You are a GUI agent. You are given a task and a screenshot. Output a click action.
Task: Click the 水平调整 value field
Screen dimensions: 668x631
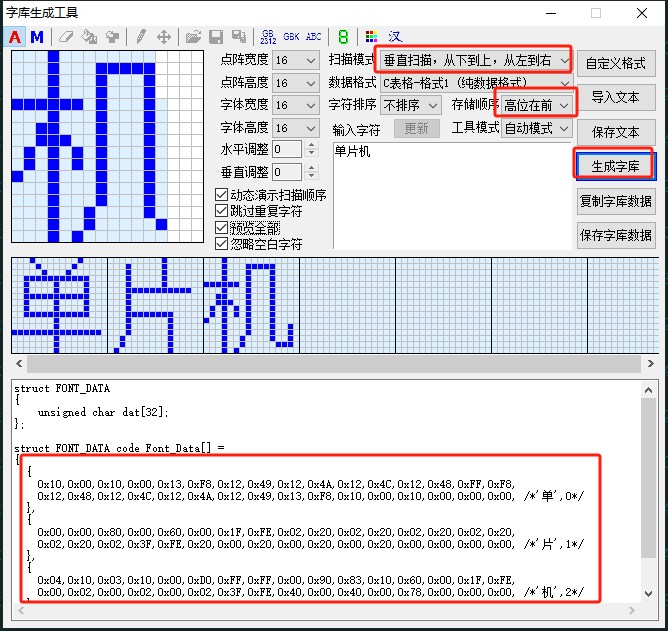pos(288,149)
